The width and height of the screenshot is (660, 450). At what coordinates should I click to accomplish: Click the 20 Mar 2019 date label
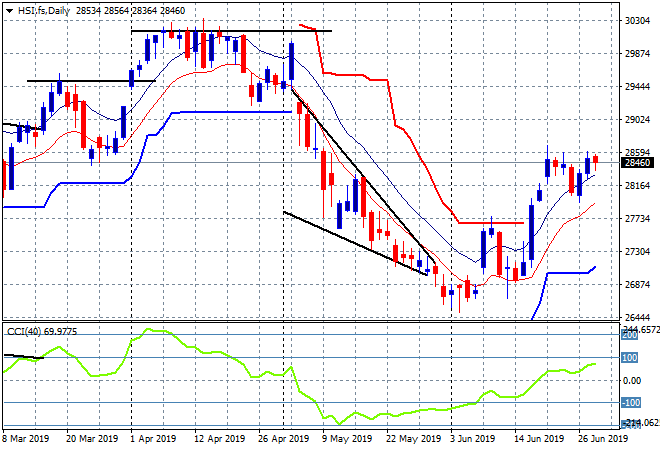pos(92,439)
